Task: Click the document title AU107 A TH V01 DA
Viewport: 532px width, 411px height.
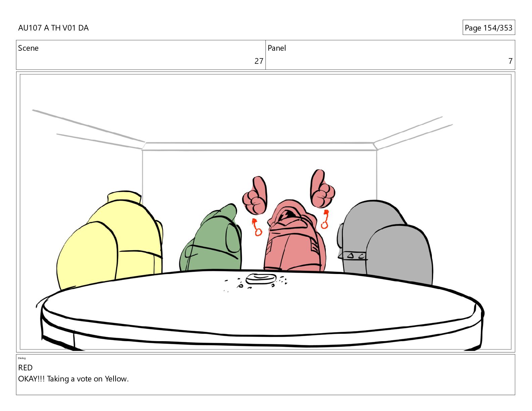Action: pos(53,28)
